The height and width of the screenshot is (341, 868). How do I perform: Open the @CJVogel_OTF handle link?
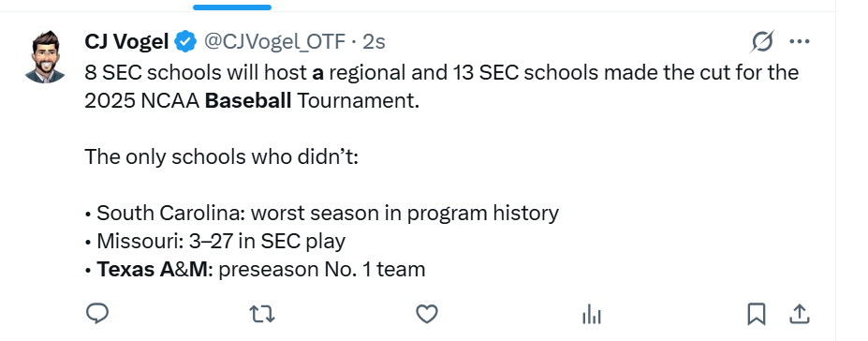275,42
